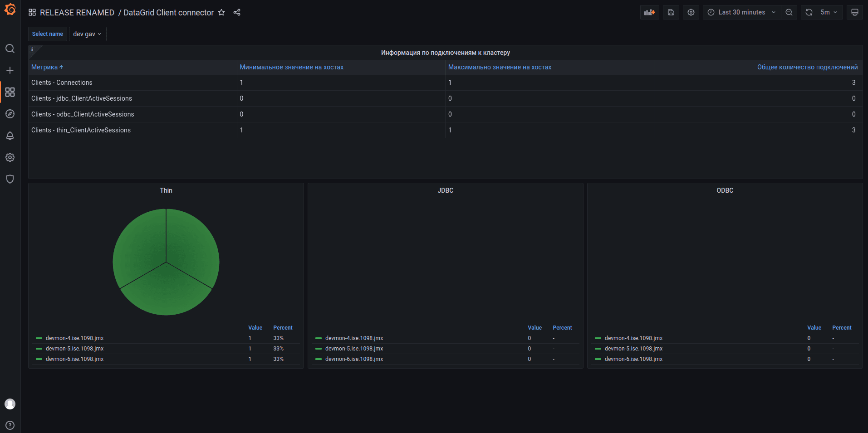Star the DataGrid Client connector dashboard
Screen dimensions: 868x433
(x=221, y=13)
